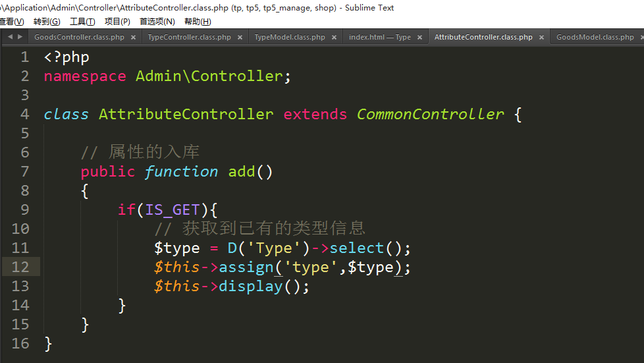
Task: Click the gutter beside line 7 to fold add()
Action: pyautogui.click(x=37, y=172)
